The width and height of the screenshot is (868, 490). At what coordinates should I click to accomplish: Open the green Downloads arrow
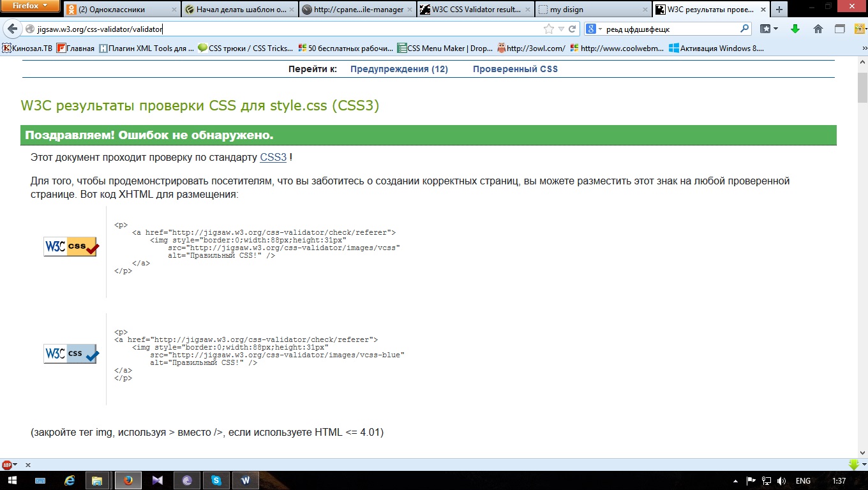tap(795, 29)
